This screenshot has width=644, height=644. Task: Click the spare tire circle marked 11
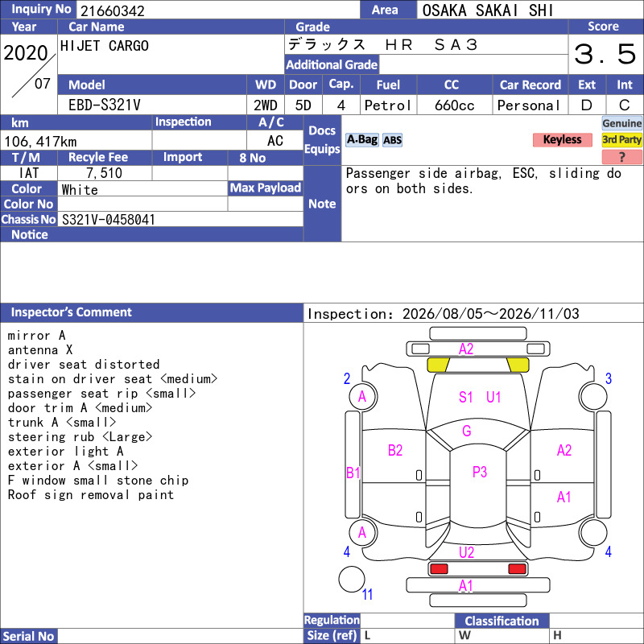352,579
